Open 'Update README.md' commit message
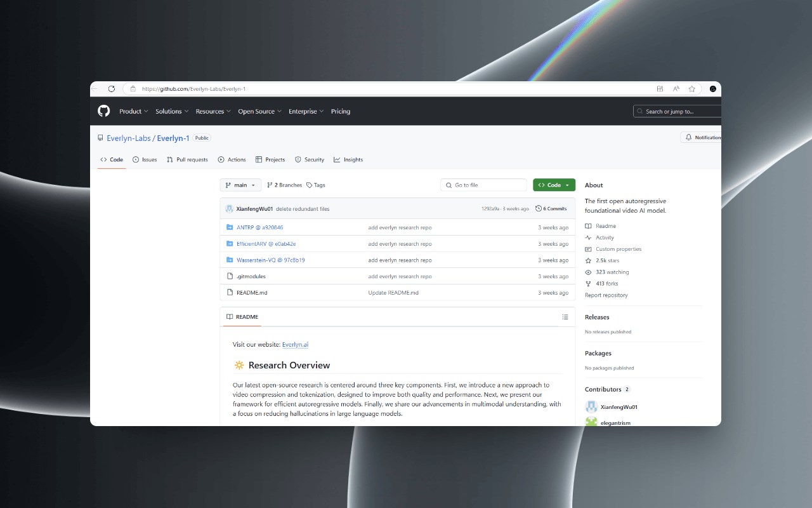Viewport: 812px width, 508px height. click(x=393, y=293)
